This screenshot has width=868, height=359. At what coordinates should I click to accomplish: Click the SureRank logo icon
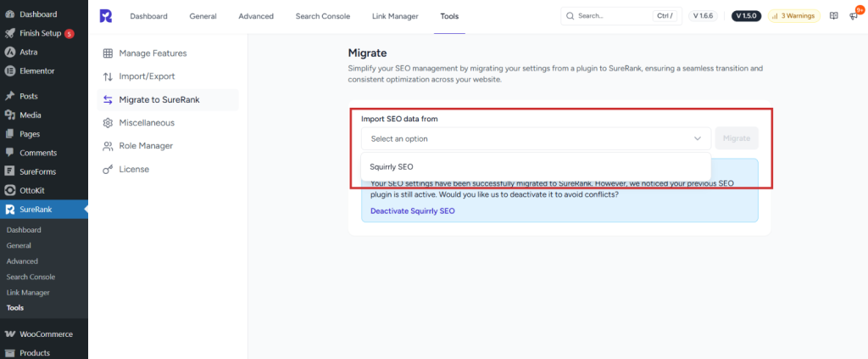point(106,16)
